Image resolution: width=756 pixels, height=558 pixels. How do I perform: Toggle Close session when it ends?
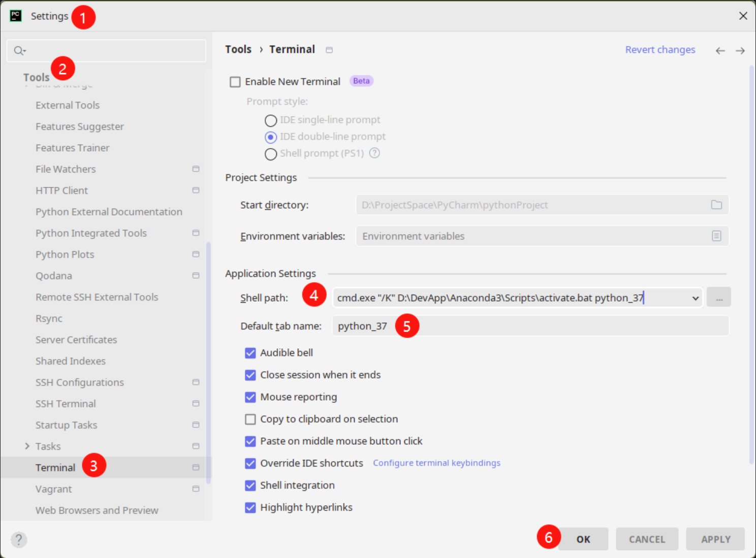pyautogui.click(x=250, y=375)
